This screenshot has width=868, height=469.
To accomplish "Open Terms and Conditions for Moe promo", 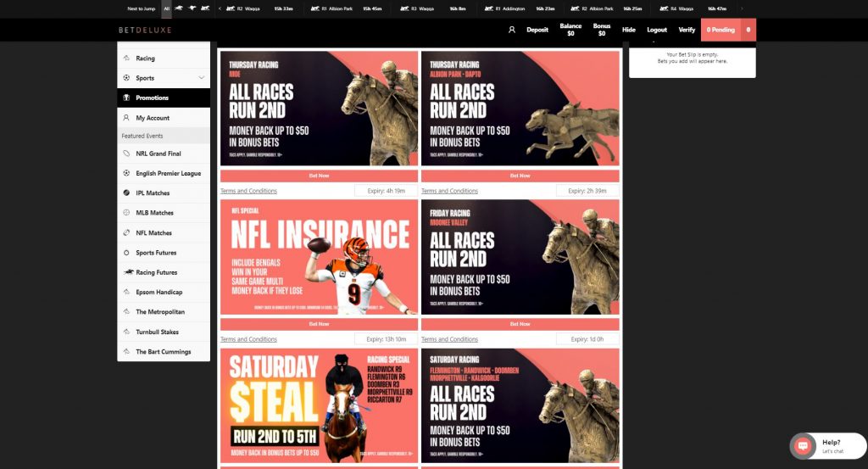I will [x=248, y=191].
